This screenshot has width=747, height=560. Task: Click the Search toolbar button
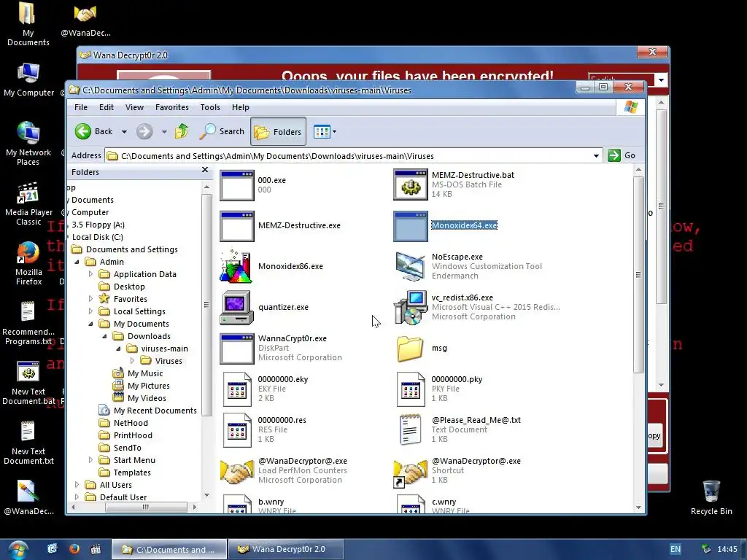[x=222, y=131]
